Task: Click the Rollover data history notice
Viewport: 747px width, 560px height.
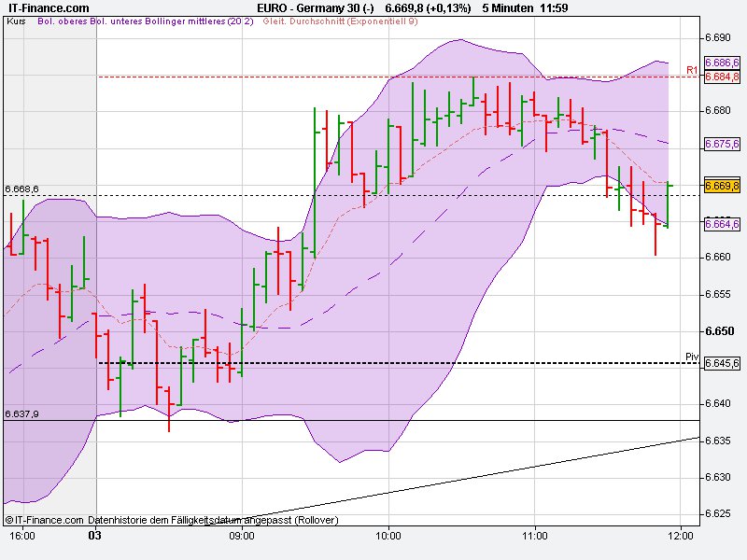Action: coord(215,519)
